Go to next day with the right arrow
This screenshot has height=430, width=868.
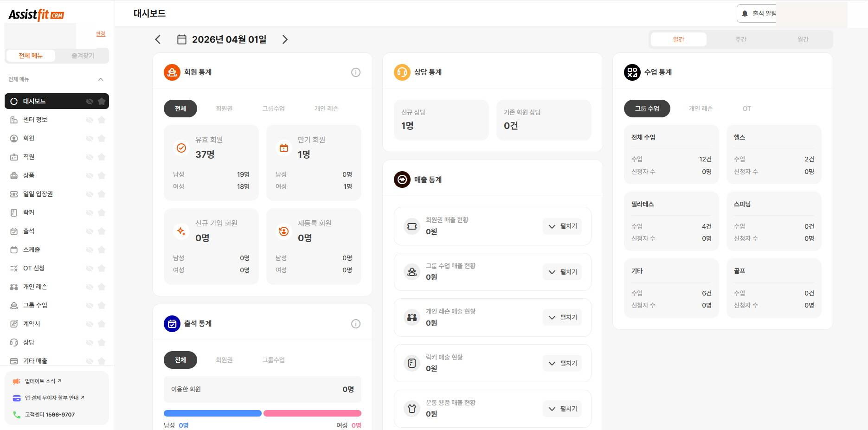[x=285, y=39]
